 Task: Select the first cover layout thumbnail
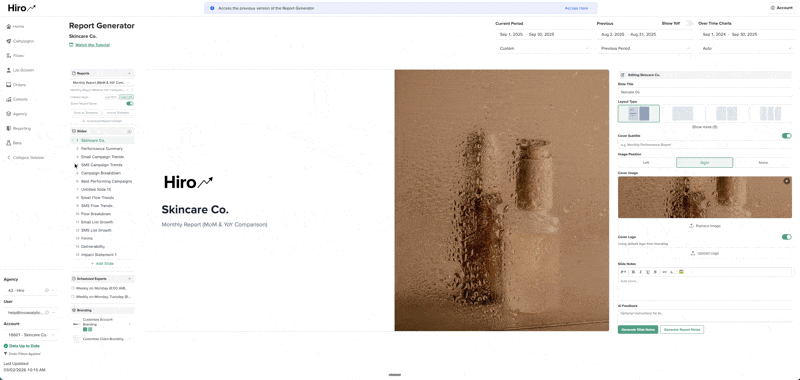[639, 114]
